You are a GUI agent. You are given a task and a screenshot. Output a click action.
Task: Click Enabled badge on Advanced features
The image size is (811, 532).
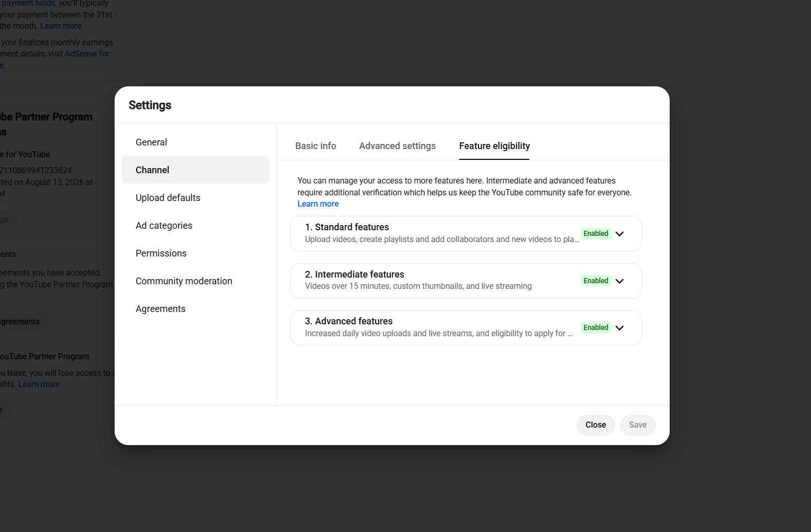pos(596,327)
